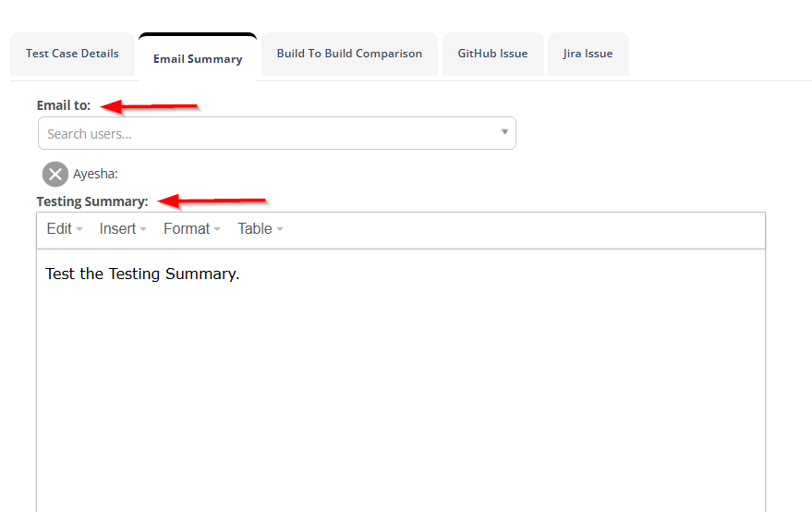Click the "Email to:" label
Screen dimensions: 812x512
(64, 105)
